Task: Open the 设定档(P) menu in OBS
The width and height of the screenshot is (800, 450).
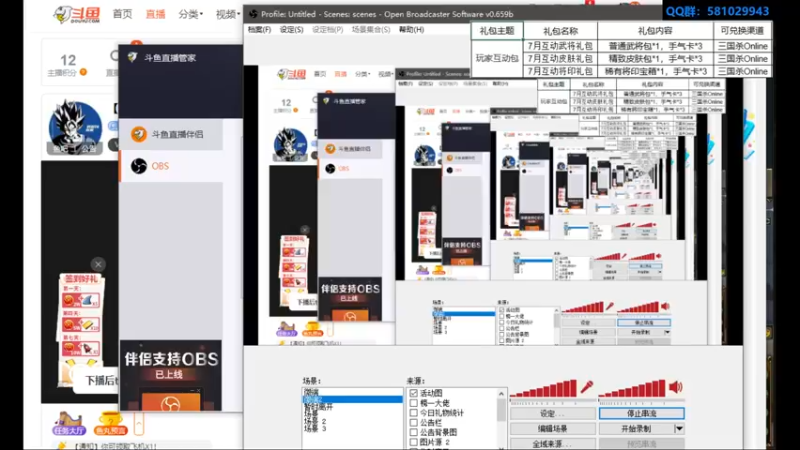Action: (328, 30)
